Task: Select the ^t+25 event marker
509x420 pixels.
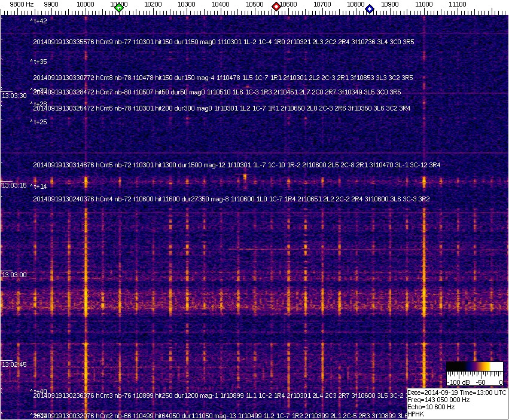Action: coord(40,122)
